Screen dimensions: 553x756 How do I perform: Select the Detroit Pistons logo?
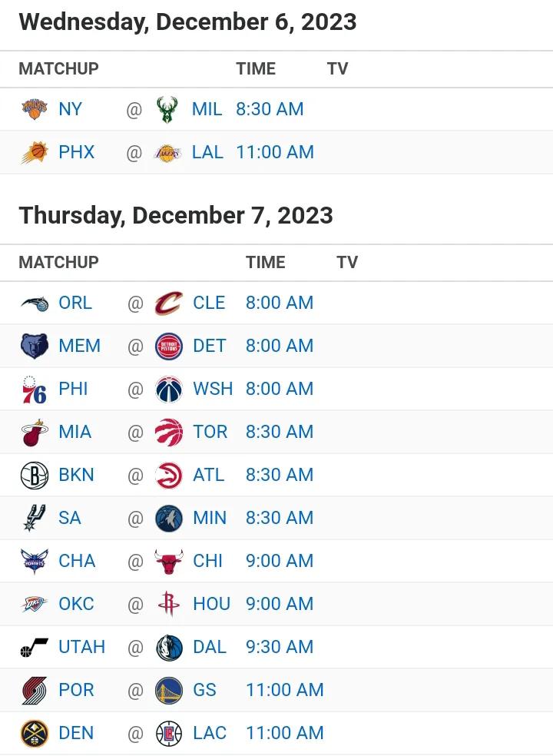pyautogui.click(x=169, y=346)
